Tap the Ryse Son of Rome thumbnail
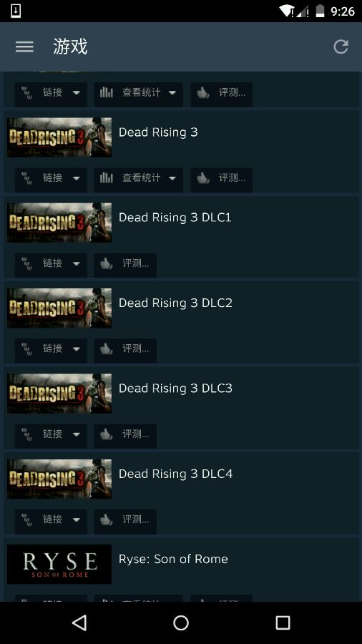 point(59,565)
